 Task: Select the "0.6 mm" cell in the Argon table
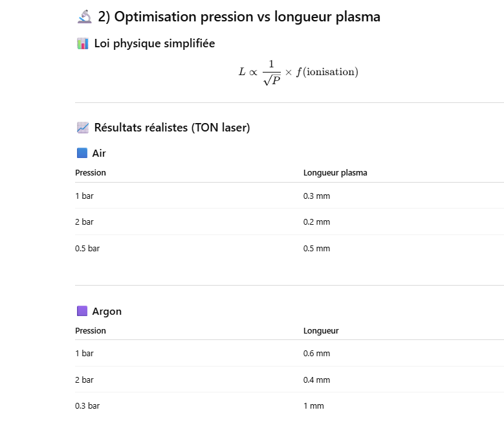pyautogui.click(x=316, y=354)
